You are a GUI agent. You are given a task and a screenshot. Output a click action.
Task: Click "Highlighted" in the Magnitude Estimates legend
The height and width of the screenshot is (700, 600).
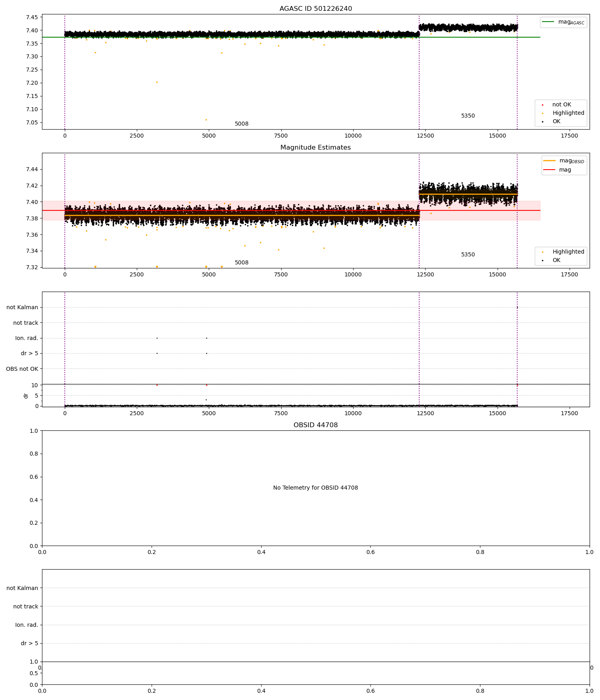(x=568, y=252)
